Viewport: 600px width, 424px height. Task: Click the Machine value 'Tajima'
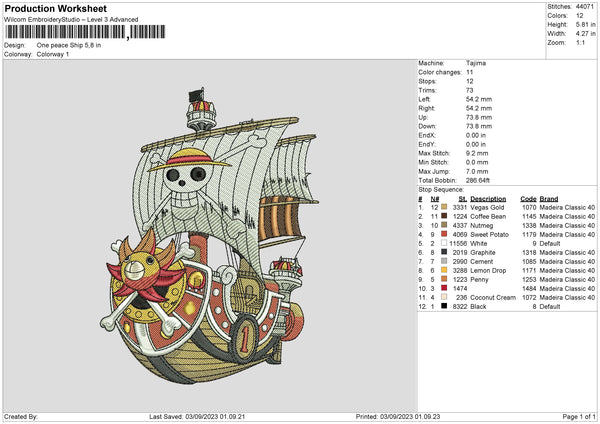476,63
